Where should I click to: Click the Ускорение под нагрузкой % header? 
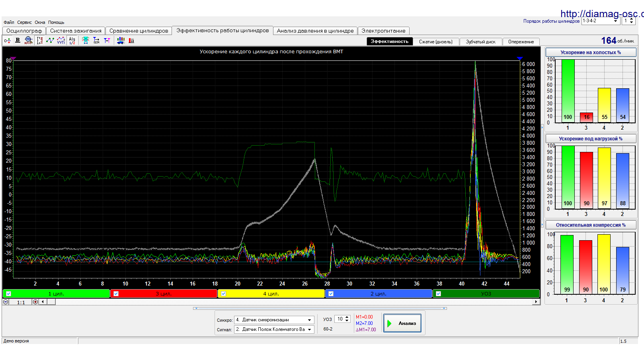coord(591,139)
